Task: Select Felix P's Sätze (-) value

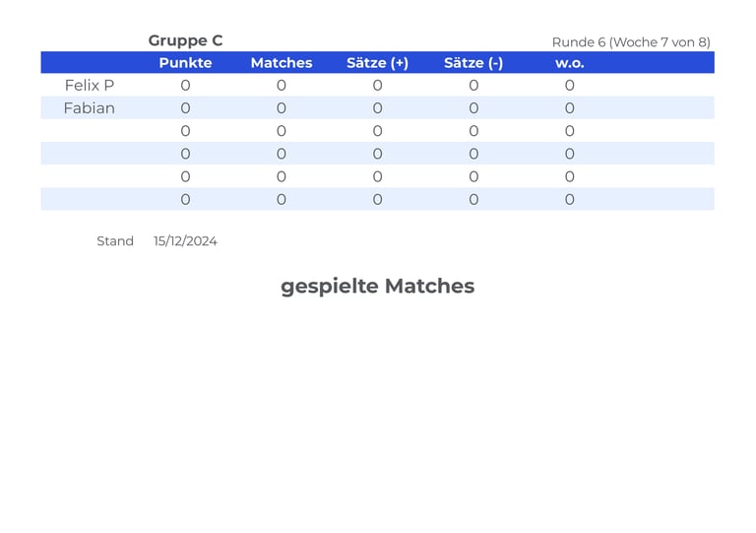Action: point(472,86)
